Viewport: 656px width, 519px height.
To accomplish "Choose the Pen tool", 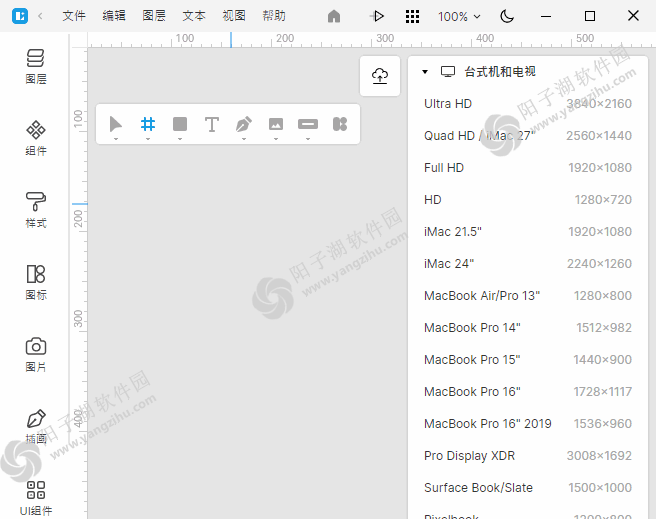I will click(244, 124).
